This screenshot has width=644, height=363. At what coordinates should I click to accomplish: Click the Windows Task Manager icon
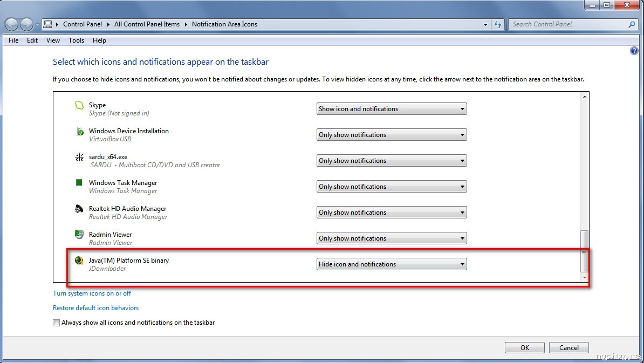coord(79,183)
